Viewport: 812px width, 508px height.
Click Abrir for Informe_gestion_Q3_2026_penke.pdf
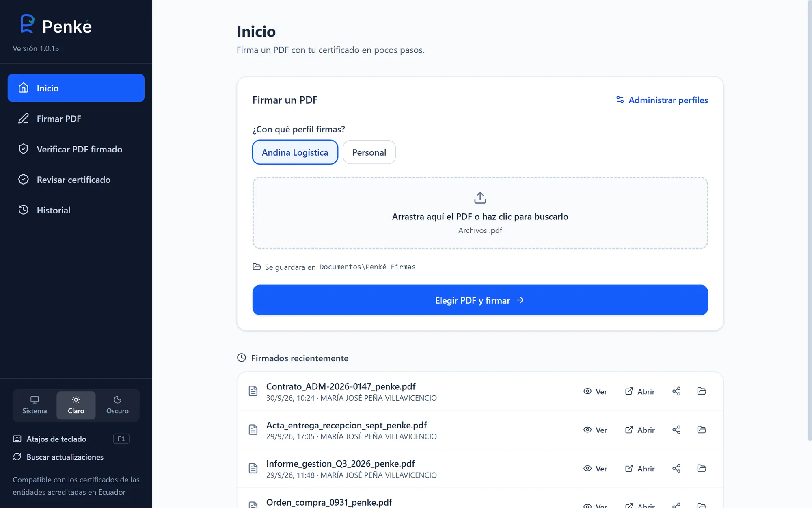click(640, 468)
